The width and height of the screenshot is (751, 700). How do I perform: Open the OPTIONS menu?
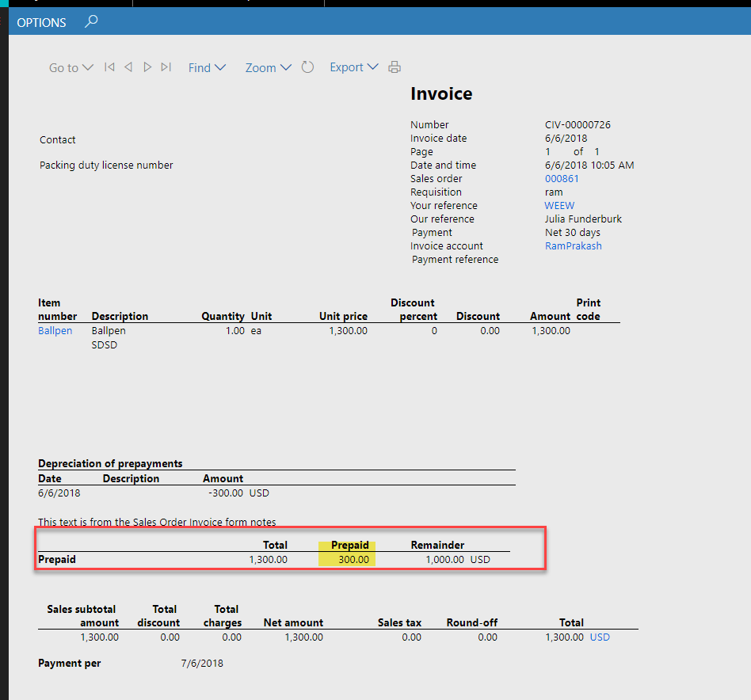pyautogui.click(x=41, y=23)
